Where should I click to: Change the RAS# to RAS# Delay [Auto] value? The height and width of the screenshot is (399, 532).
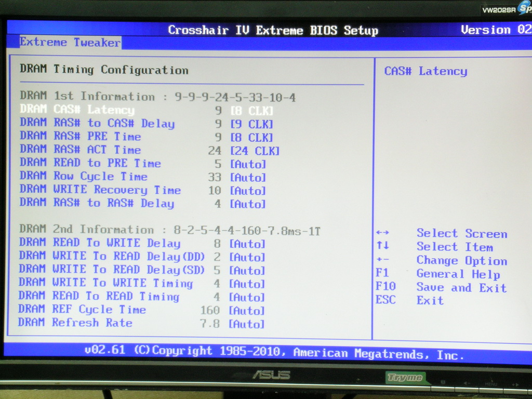tap(248, 204)
